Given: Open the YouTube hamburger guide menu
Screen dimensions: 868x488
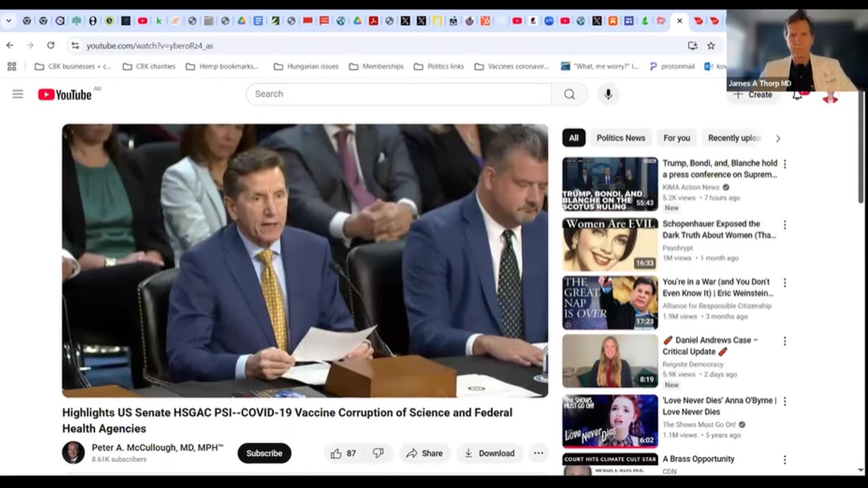Looking at the screenshot, I should point(18,94).
